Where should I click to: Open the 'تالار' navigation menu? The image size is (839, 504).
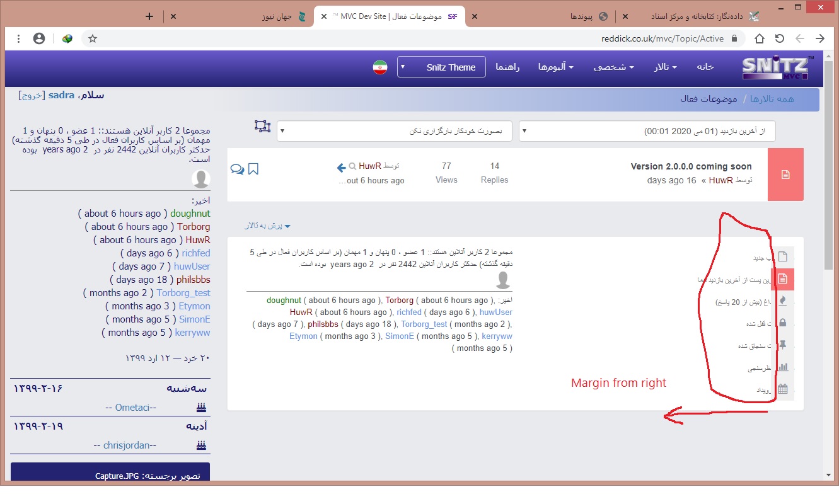point(665,67)
